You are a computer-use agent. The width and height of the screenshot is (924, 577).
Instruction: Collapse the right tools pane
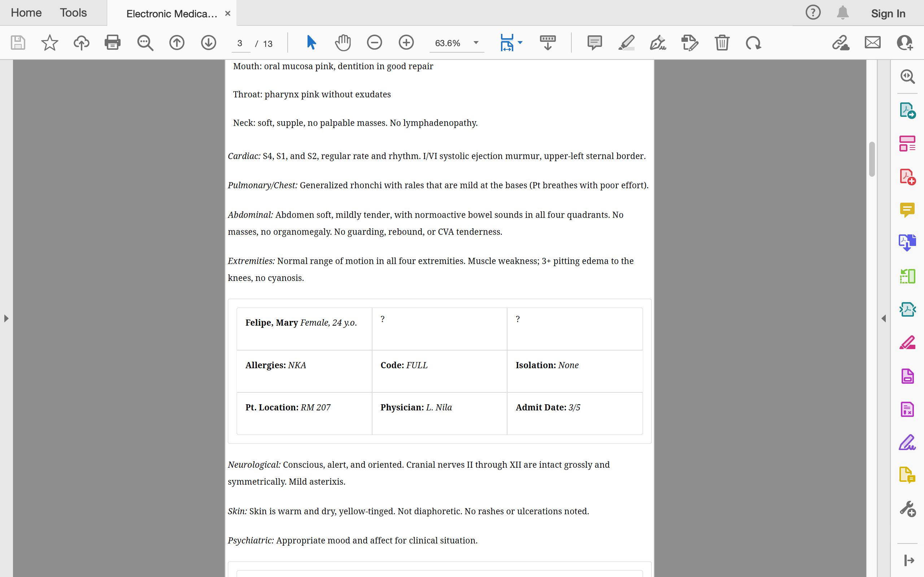coord(884,319)
